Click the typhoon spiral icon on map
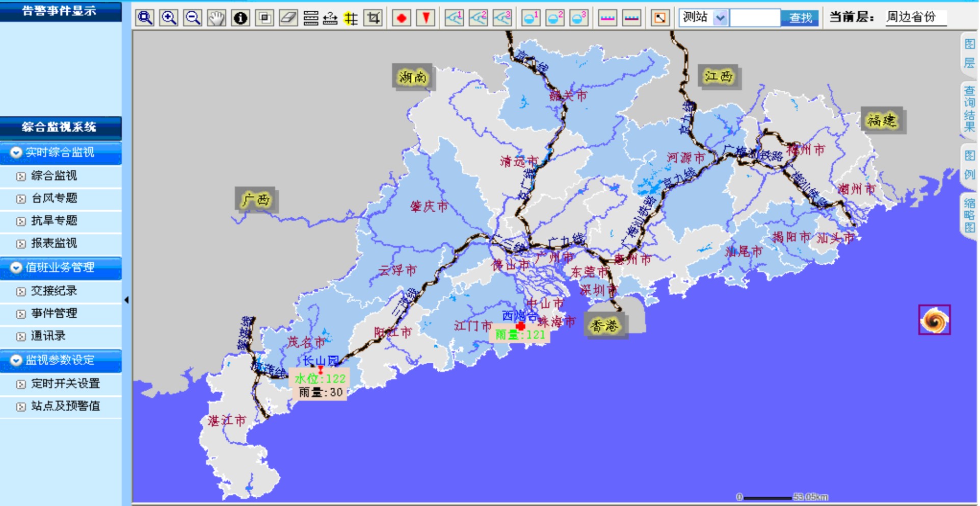 point(935,320)
